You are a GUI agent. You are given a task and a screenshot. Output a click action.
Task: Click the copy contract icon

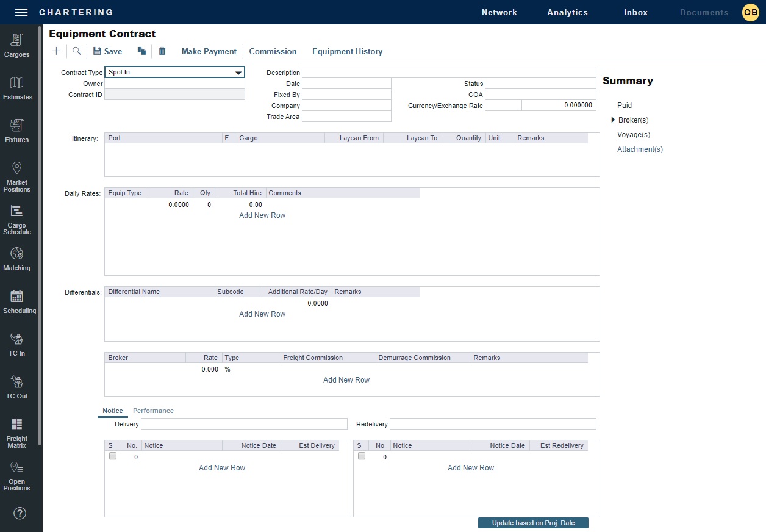click(x=141, y=51)
